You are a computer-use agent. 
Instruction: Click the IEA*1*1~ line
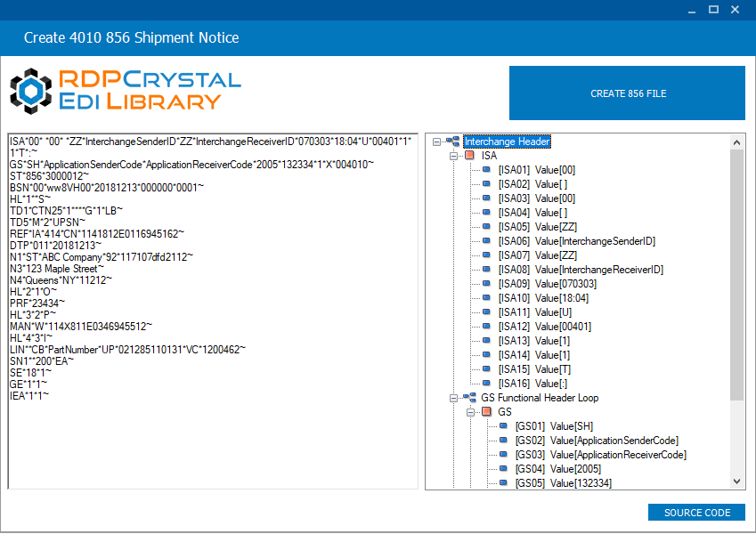coord(28,396)
